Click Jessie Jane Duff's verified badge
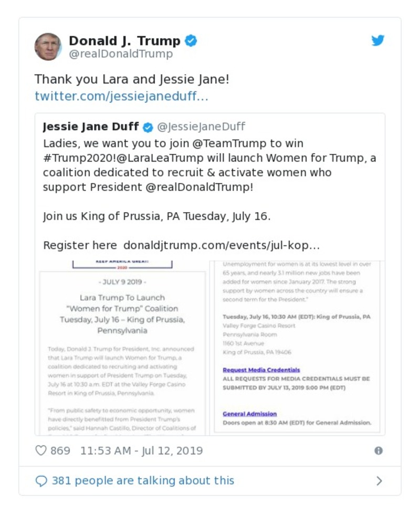 148,127
